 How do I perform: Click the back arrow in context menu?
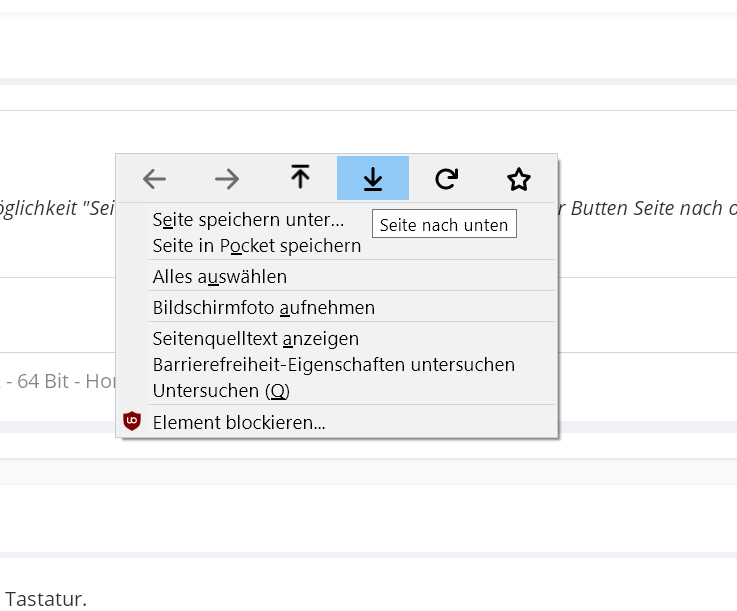(154, 179)
